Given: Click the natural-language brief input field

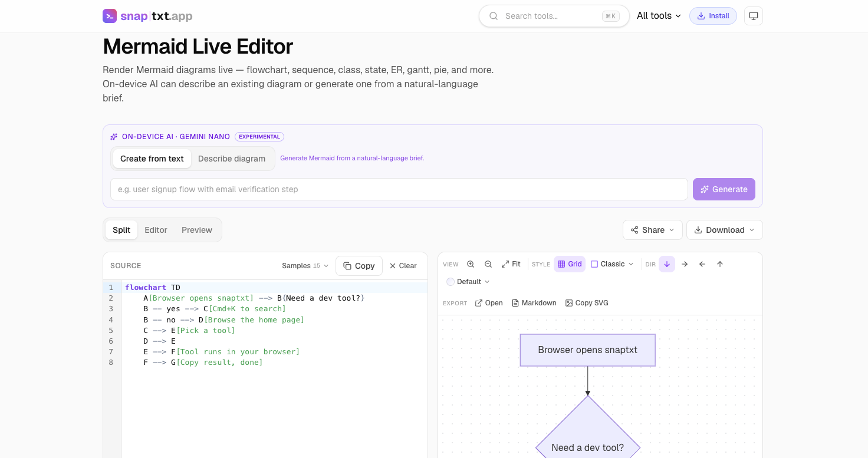Looking at the screenshot, I should (399, 189).
